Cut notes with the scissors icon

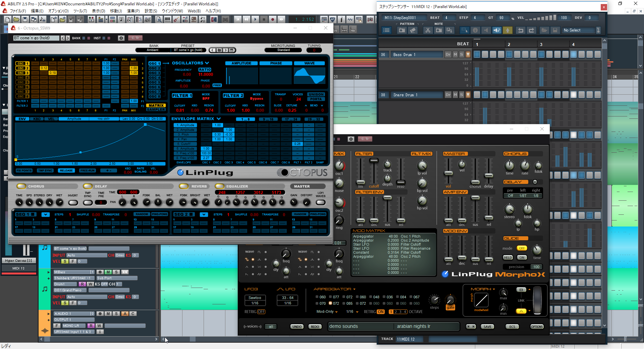click(428, 30)
